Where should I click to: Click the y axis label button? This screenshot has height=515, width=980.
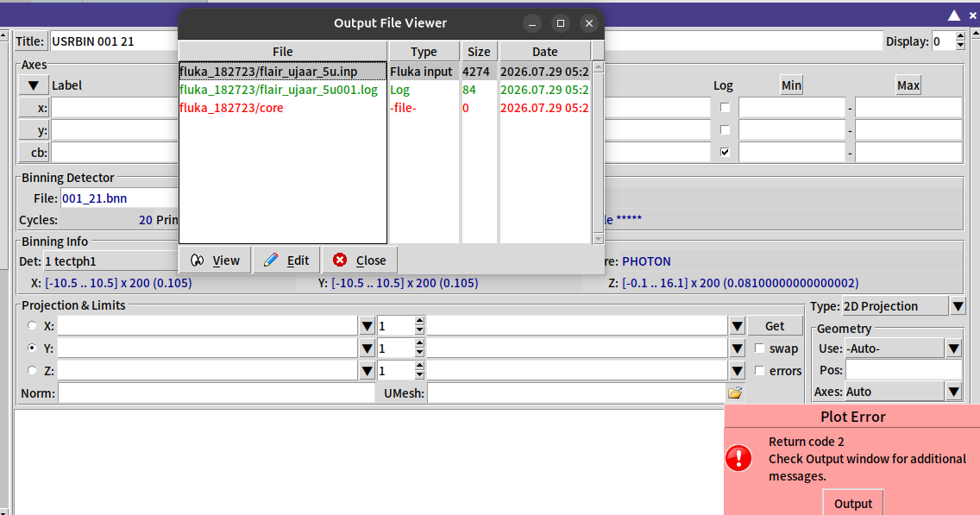click(x=34, y=130)
